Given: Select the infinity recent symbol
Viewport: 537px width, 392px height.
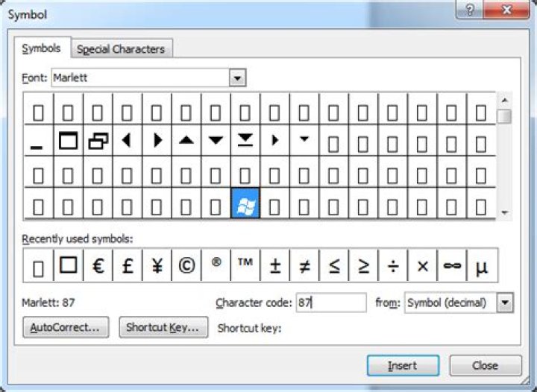Looking at the screenshot, I should [x=452, y=265].
